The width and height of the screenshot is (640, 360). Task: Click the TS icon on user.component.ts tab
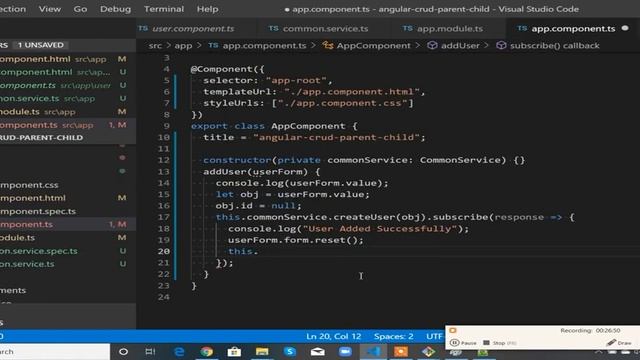pyautogui.click(x=143, y=28)
